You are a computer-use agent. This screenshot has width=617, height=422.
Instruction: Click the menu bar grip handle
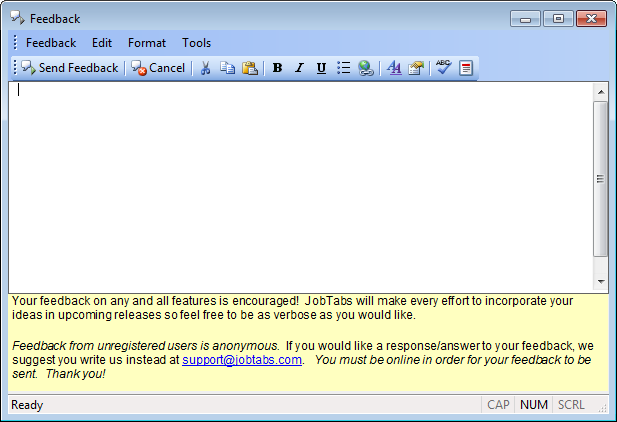pyautogui.click(x=15, y=43)
